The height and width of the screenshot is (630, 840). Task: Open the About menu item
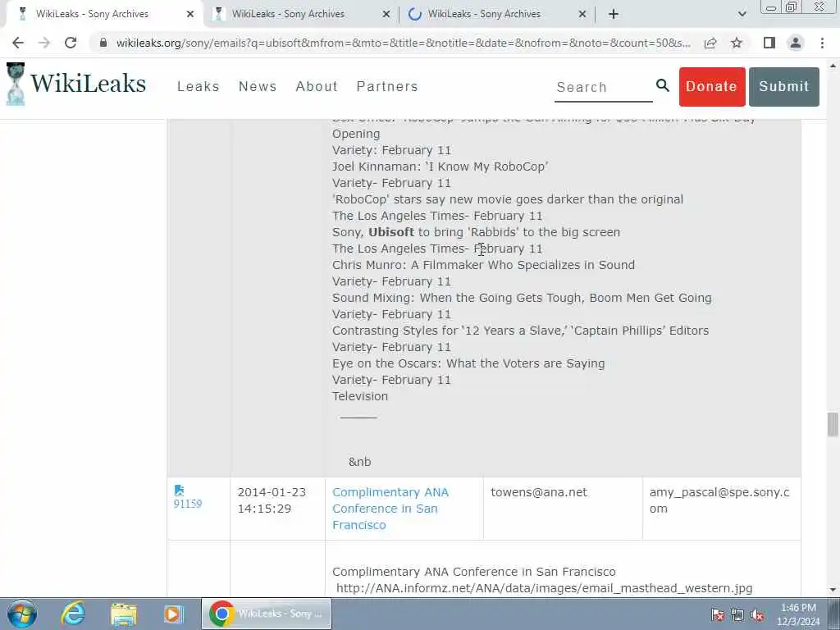tap(317, 86)
